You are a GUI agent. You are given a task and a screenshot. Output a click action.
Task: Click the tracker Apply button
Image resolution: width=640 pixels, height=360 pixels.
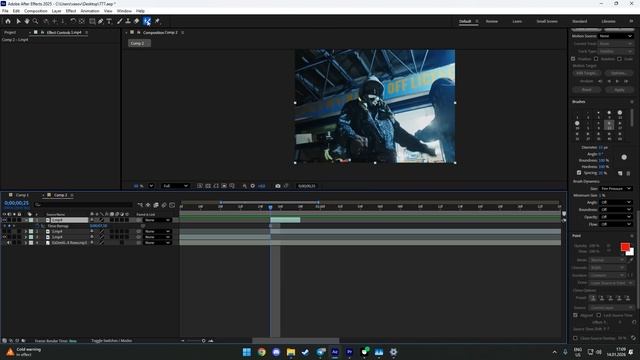[619, 89]
